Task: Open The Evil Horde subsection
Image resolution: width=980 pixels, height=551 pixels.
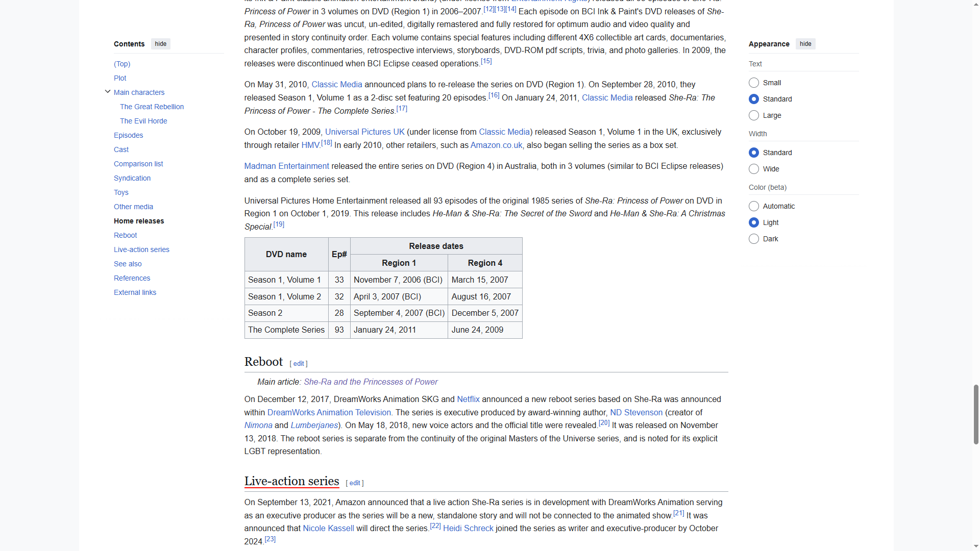Action: point(143,121)
